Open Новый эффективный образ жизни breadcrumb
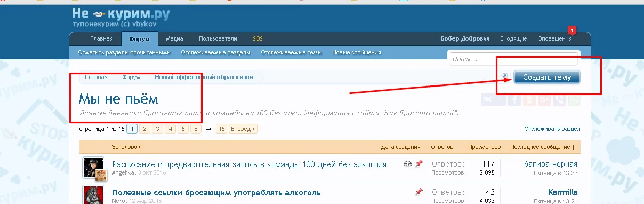 [x=204, y=77]
